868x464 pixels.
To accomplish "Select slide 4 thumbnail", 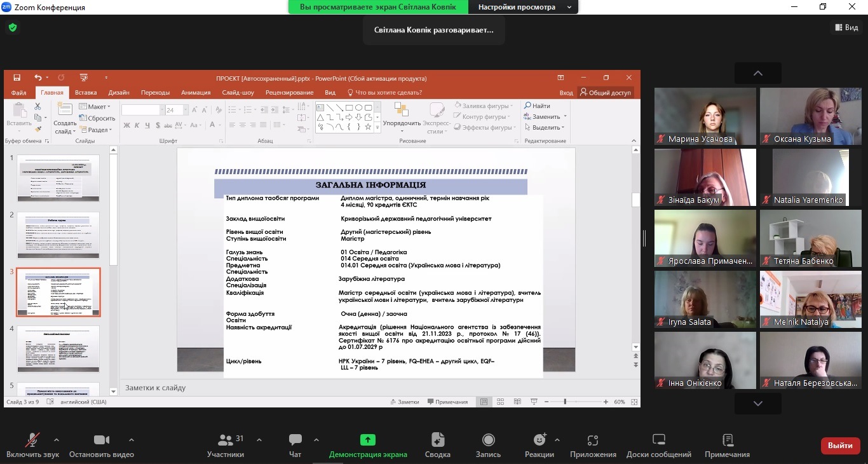I will tap(58, 349).
